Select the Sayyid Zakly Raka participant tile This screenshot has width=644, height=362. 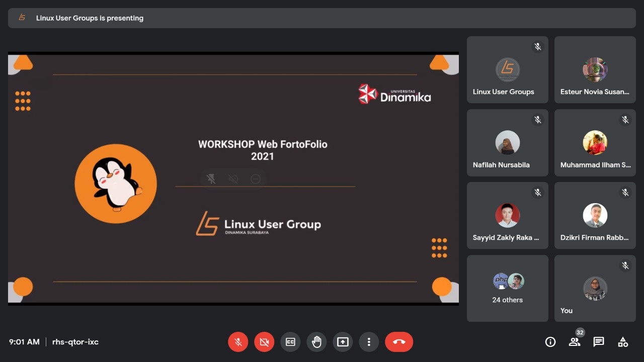(x=508, y=216)
